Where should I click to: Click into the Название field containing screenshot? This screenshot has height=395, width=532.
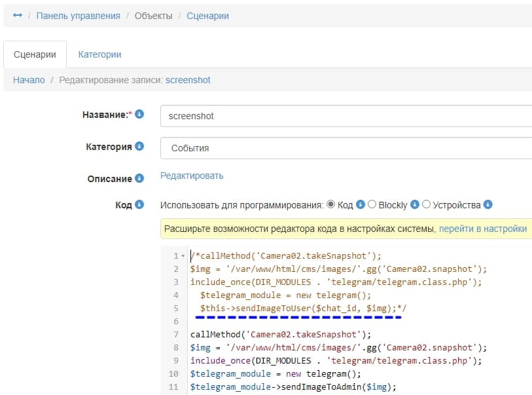point(346,116)
